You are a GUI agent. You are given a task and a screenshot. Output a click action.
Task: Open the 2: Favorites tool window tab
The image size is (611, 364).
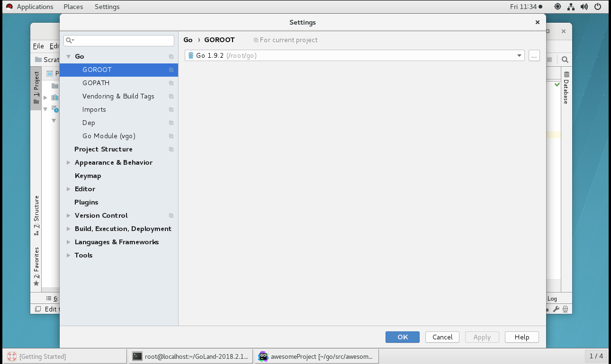(36, 266)
